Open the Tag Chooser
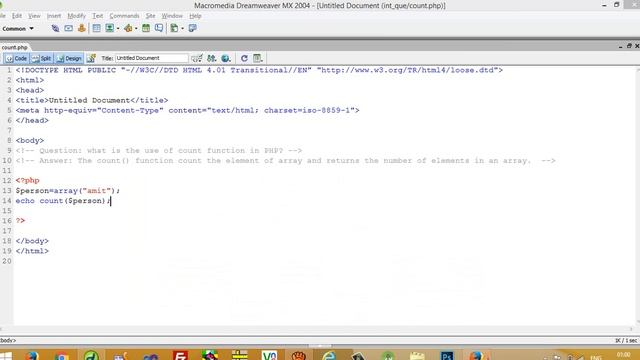The image size is (640, 360). (x=193, y=28)
